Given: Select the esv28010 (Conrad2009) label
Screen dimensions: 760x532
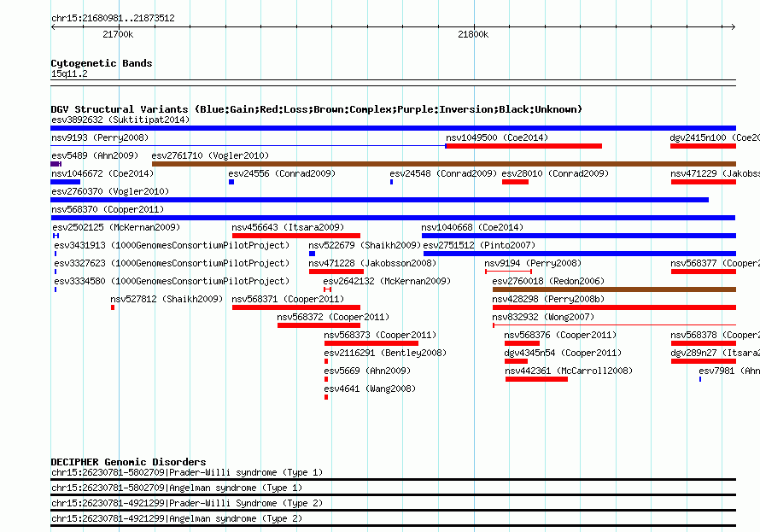Looking at the screenshot, I should 555,173.
